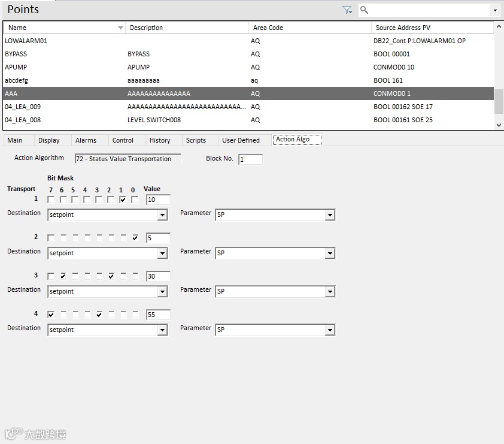Select the Action Algo tab
Image resolution: width=504 pixels, height=444 pixels.
tap(297, 140)
